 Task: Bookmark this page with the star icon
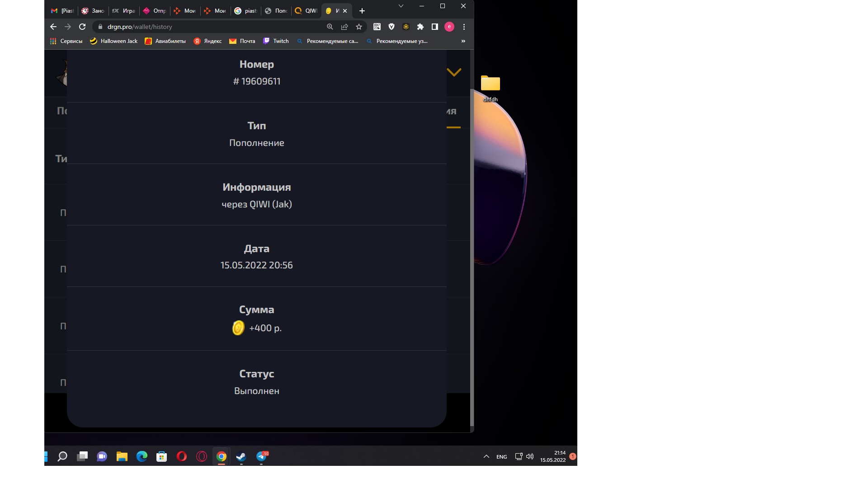[359, 27]
